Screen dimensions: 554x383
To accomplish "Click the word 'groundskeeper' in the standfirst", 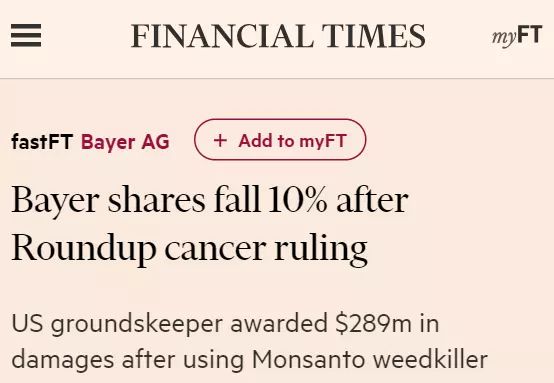I will click(137, 325).
